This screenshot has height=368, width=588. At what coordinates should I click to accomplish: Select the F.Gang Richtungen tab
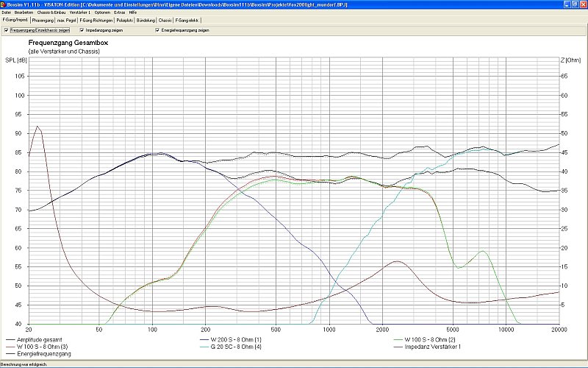pyautogui.click(x=96, y=21)
